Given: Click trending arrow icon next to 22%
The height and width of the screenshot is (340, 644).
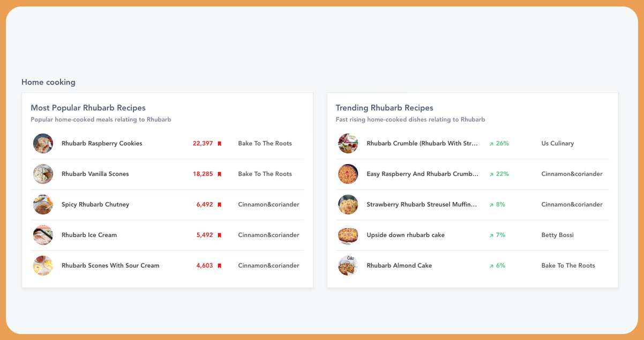Looking at the screenshot, I should pyautogui.click(x=491, y=174).
